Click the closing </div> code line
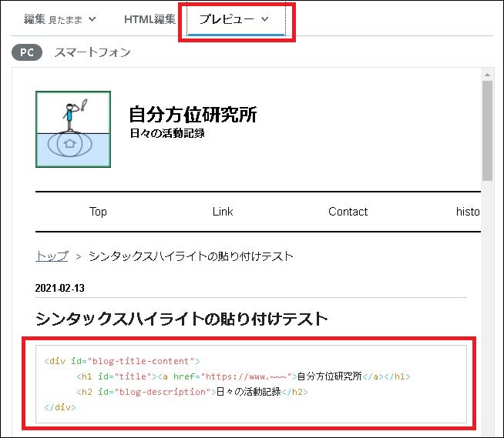Image resolution: width=504 pixels, height=438 pixels. click(x=60, y=407)
